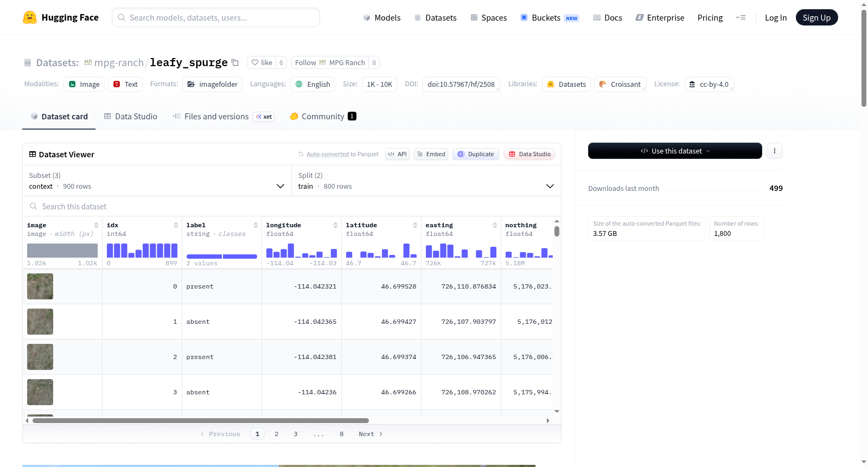The width and height of the screenshot is (868, 467).
Task: Open the expanded navigation menu icon
Action: [x=741, y=17]
